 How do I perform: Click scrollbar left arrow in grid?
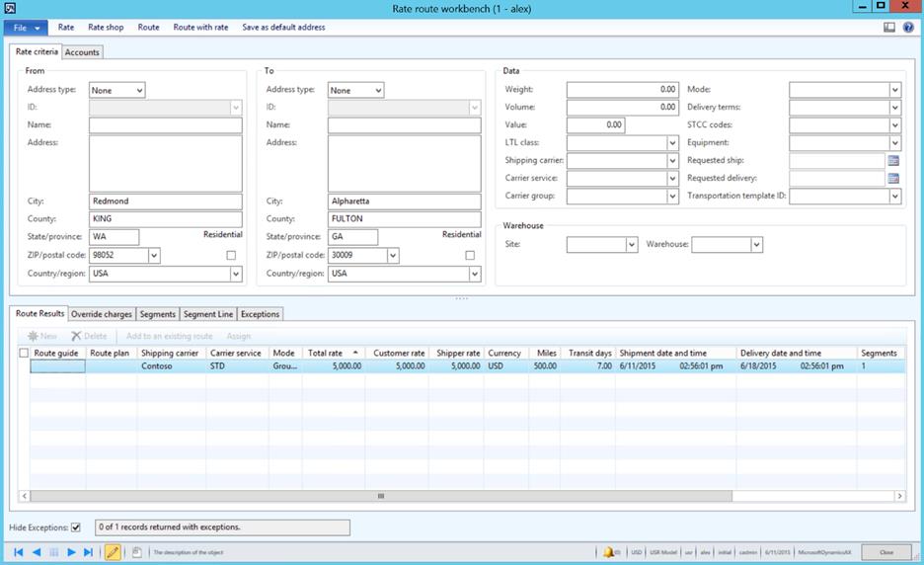[x=24, y=496]
